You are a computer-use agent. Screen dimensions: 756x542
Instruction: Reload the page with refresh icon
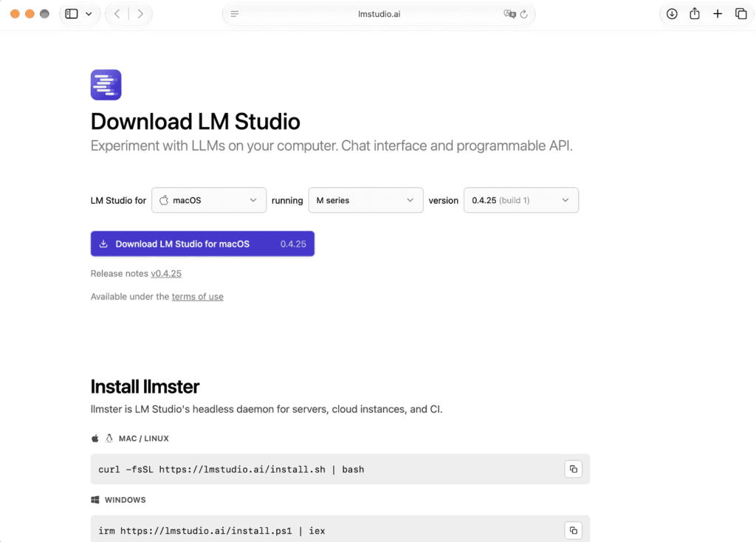[x=524, y=14]
